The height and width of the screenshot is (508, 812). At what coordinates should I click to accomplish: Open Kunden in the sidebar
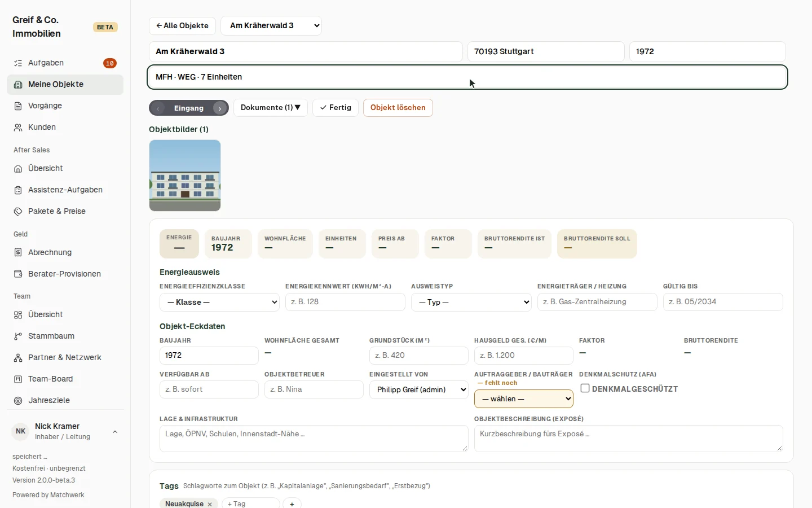(65, 128)
